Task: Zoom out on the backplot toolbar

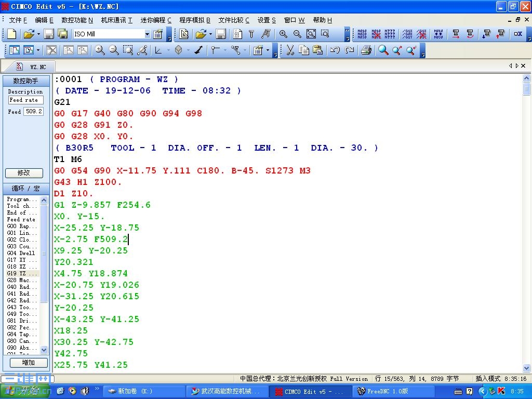Action: 297,34
